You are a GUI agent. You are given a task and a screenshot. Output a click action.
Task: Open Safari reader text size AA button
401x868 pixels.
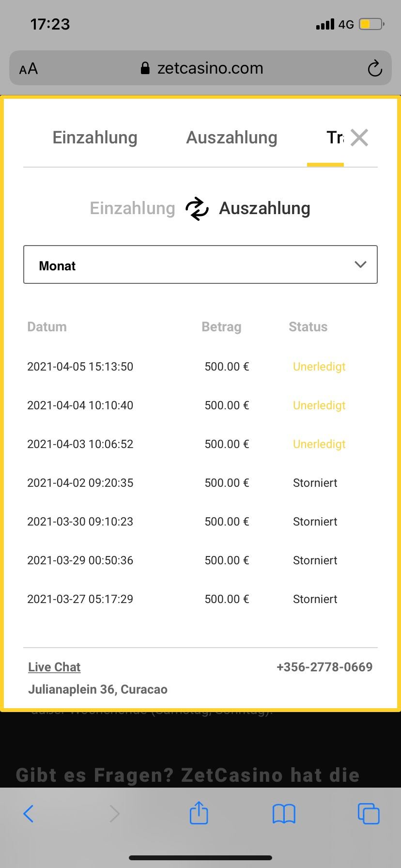(29, 69)
